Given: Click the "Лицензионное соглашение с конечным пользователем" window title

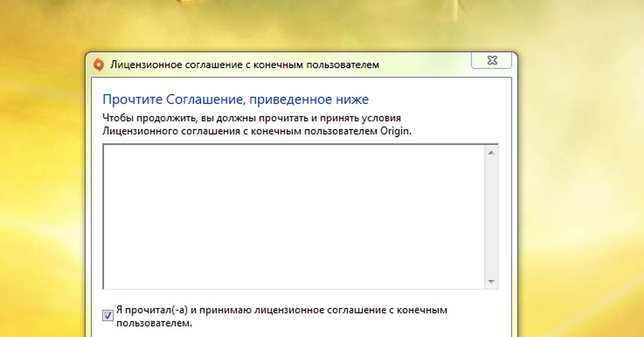Looking at the screenshot, I should click(244, 65).
